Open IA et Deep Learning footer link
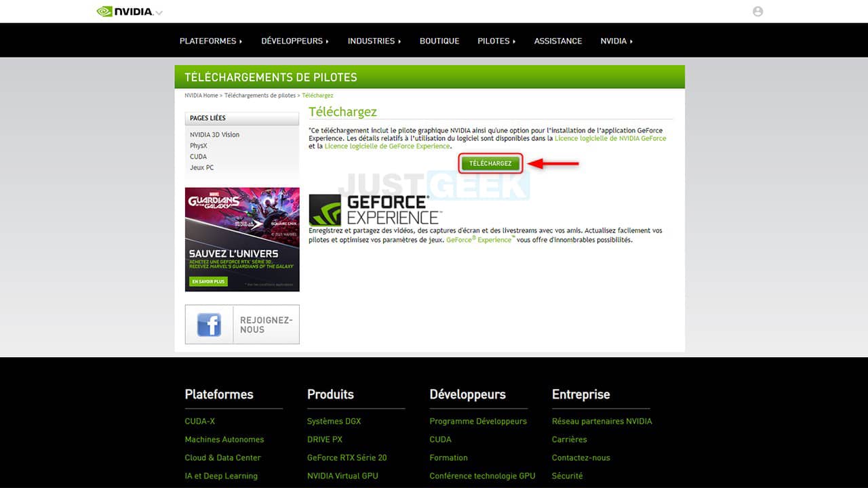 click(221, 476)
